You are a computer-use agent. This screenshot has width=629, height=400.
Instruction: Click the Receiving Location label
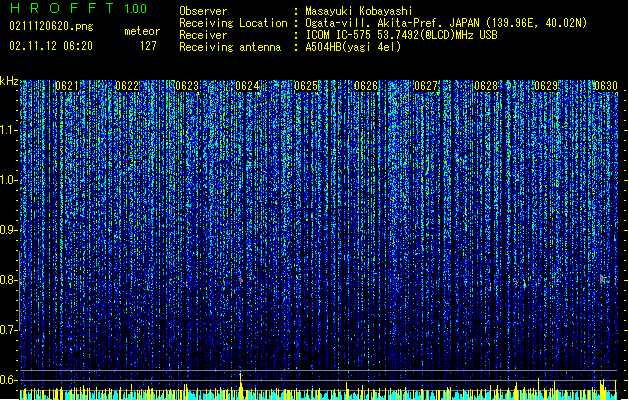233,23
